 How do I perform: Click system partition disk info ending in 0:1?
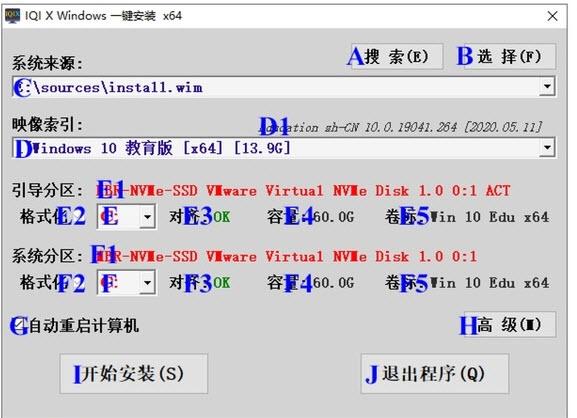click(x=286, y=256)
